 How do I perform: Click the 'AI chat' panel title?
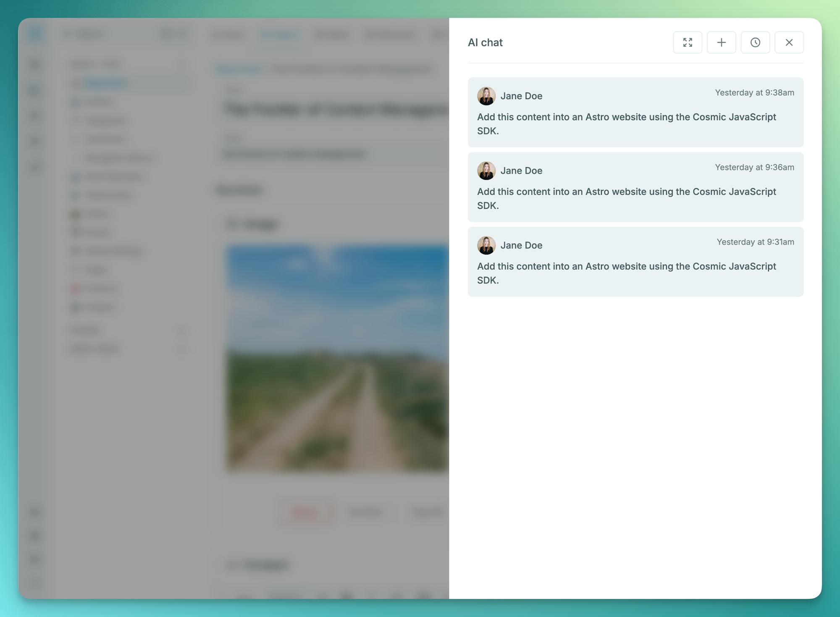click(485, 42)
